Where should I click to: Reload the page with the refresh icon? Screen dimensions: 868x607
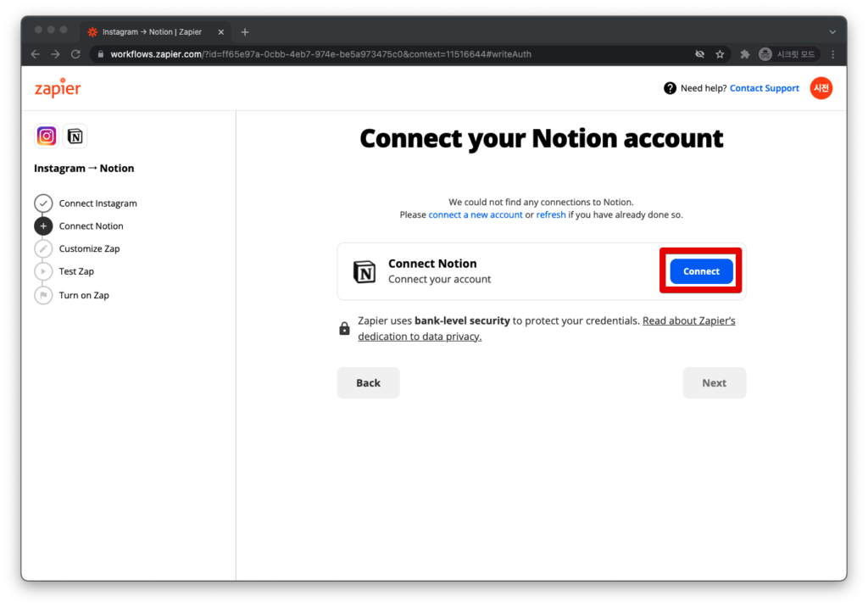coord(75,54)
